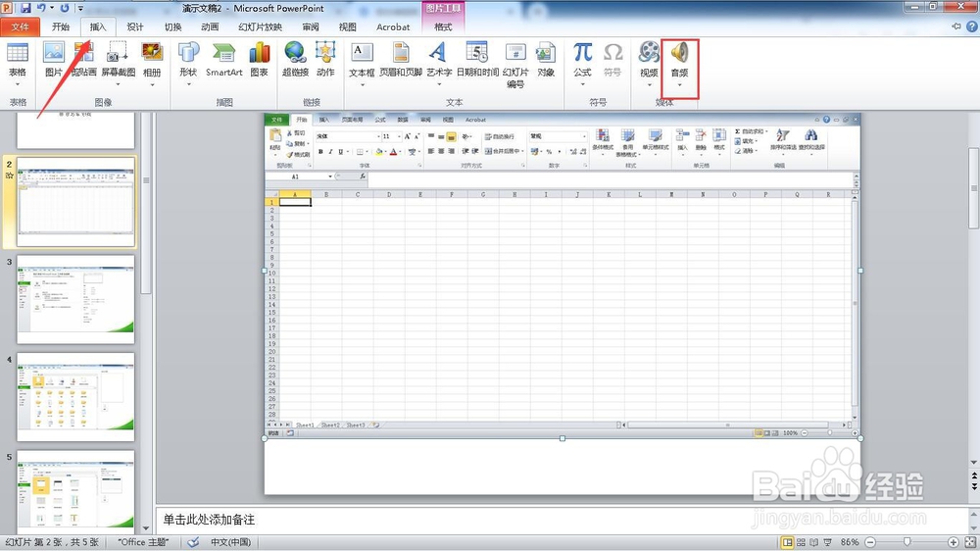This screenshot has height=551, width=980.
Task: Insert a SmartArt graphic
Action: coord(223,60)
